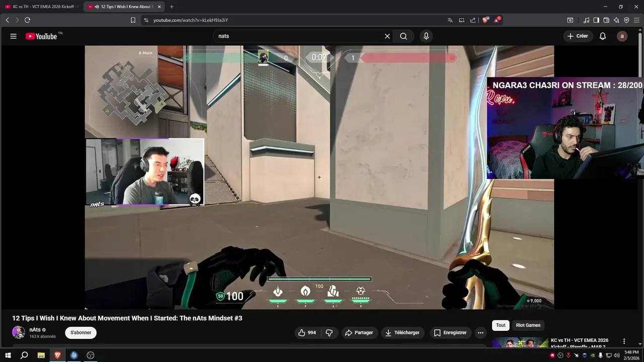Click the Créer create button
The width and height of the screenshot is (644, 362).
tap(578, 36)
